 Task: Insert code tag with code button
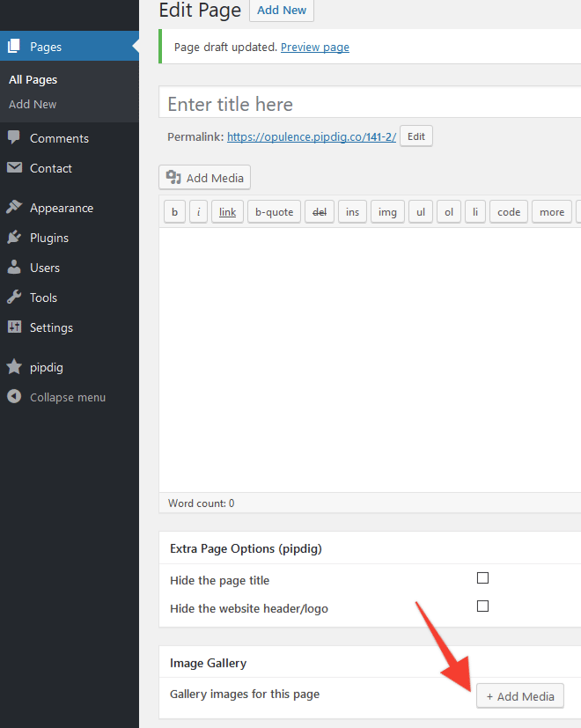pyautogui.click(x=509, y=212)
